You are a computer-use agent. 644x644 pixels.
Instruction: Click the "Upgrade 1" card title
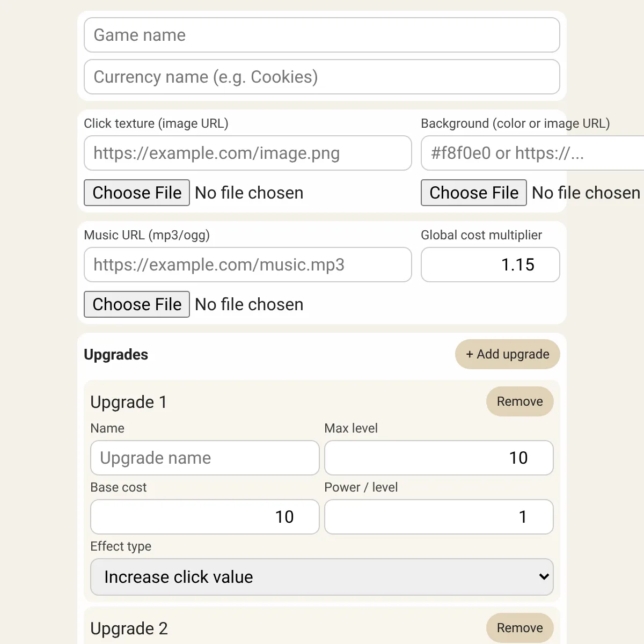coord(129,402)
